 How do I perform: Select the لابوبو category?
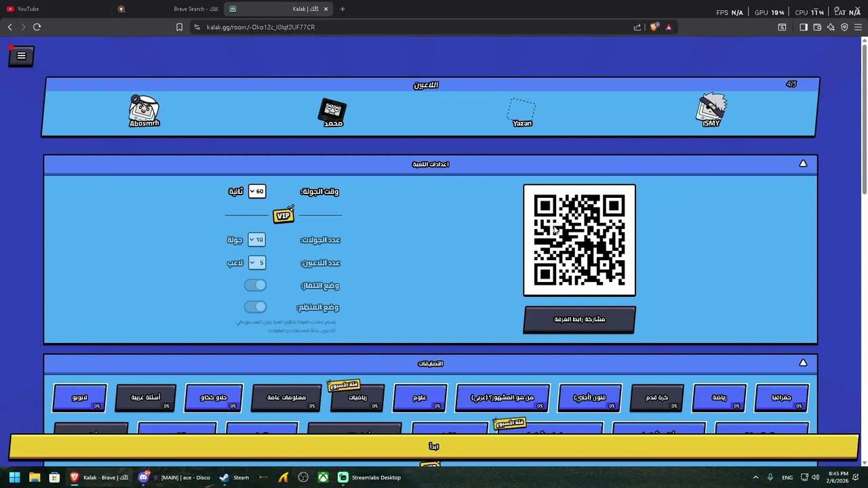[80, 398]
